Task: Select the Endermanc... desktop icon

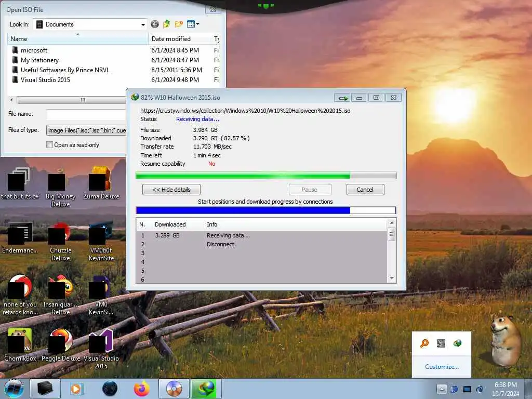Action: coord(20,237)
